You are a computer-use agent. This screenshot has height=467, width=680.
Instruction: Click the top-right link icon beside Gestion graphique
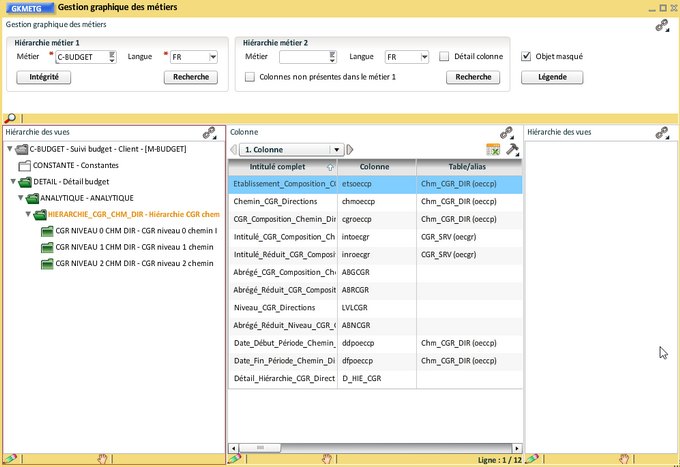(x=662, y=25)
